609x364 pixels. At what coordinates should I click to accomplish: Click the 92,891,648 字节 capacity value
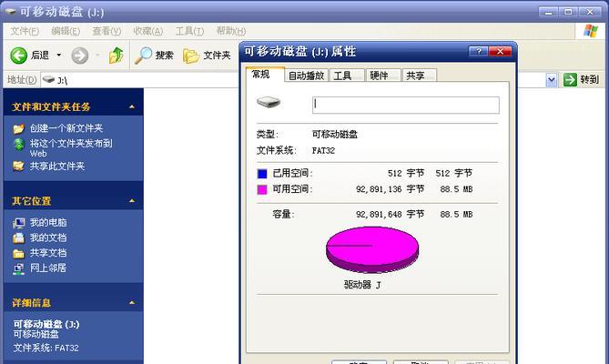(x=390, y=214)
